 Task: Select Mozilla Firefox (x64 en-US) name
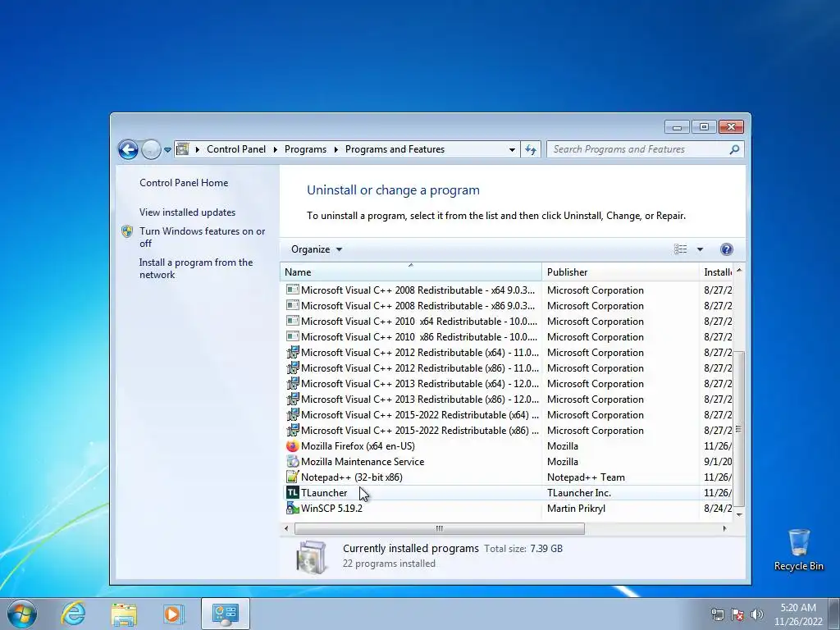click(358, 446)
